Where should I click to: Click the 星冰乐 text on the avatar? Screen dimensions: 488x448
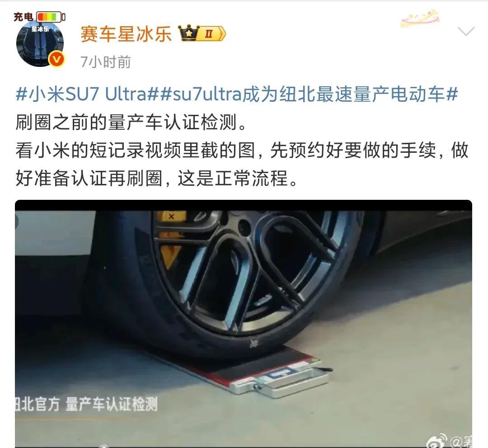click(40, 29)
